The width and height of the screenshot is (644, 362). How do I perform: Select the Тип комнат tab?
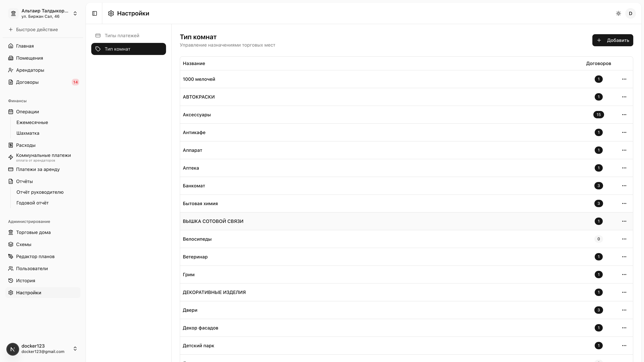128,49
